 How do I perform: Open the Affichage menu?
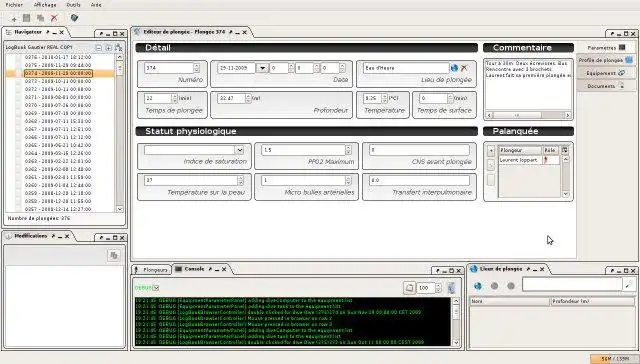click(x=45, y=5)
